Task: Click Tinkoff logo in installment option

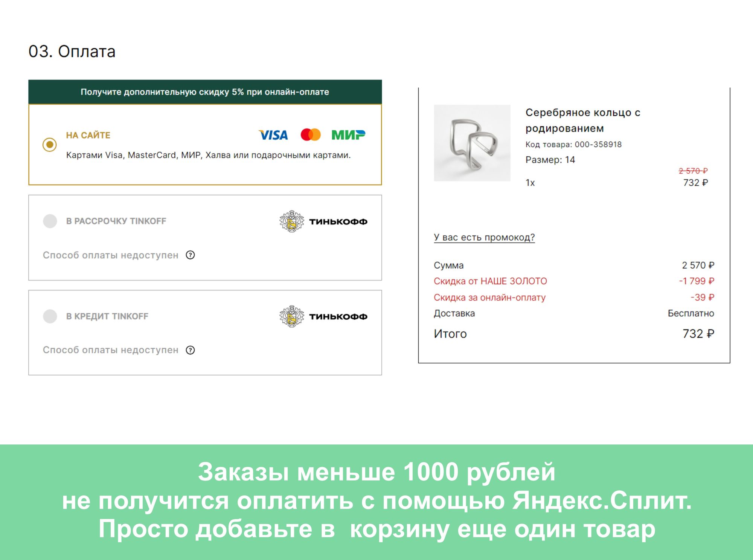Action: click(323, 221)
